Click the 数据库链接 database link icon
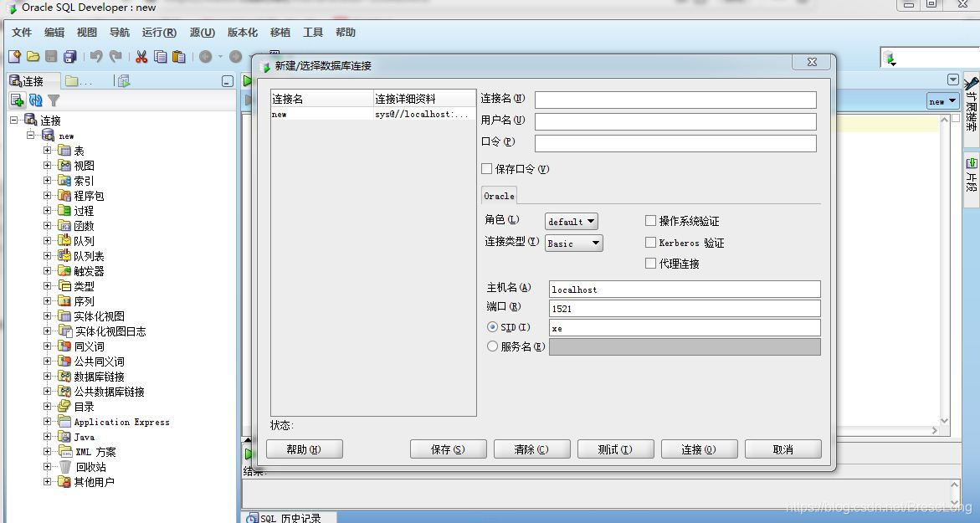This screenshot has height=523, width=980. (x=64, y=377)
